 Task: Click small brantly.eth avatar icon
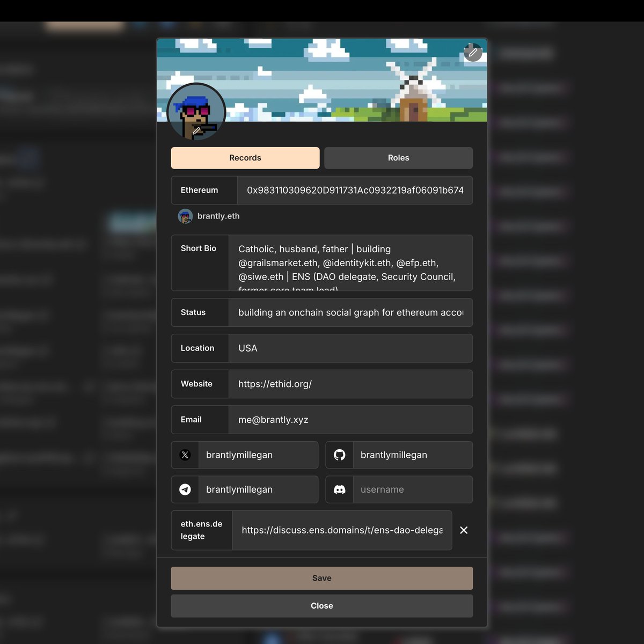185,216
